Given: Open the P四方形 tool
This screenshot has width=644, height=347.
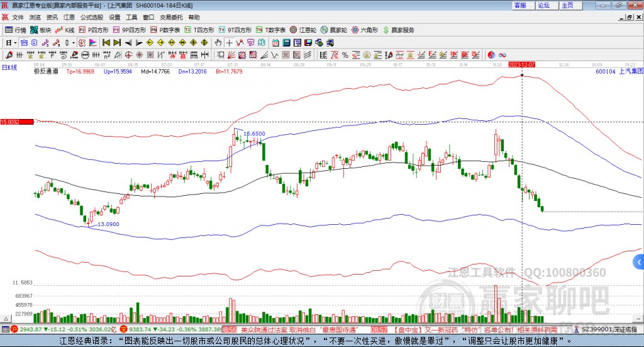Looking at the screenshot, I should (94, 30).
